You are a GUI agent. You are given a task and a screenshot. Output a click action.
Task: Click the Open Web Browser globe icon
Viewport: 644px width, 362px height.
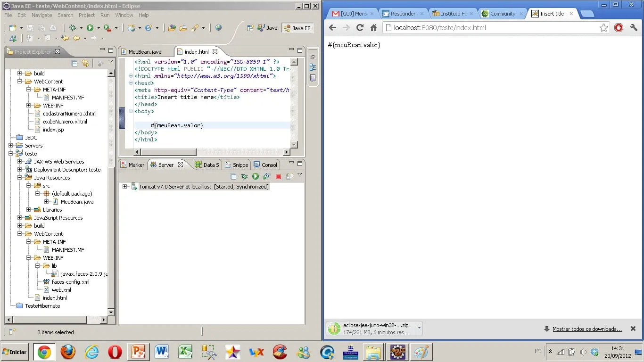pos(218,28)
